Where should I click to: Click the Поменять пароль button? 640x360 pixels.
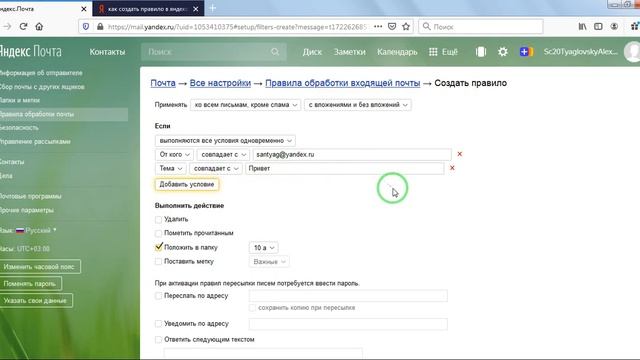[x=30, y=284]
